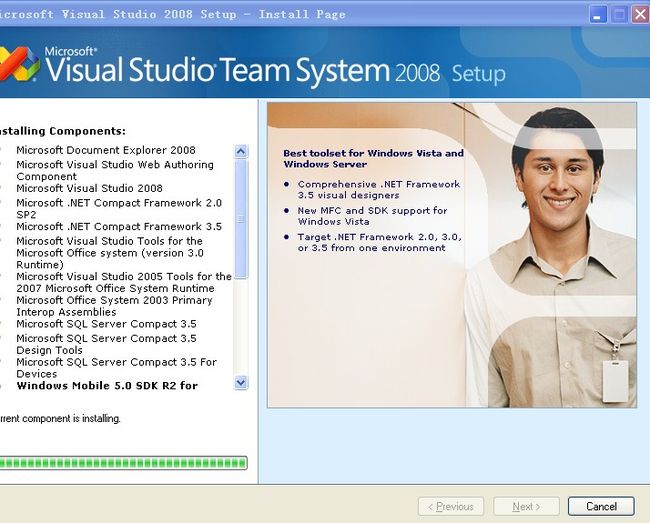Click the Visual Studio logo icon

[x=19, y=63]
